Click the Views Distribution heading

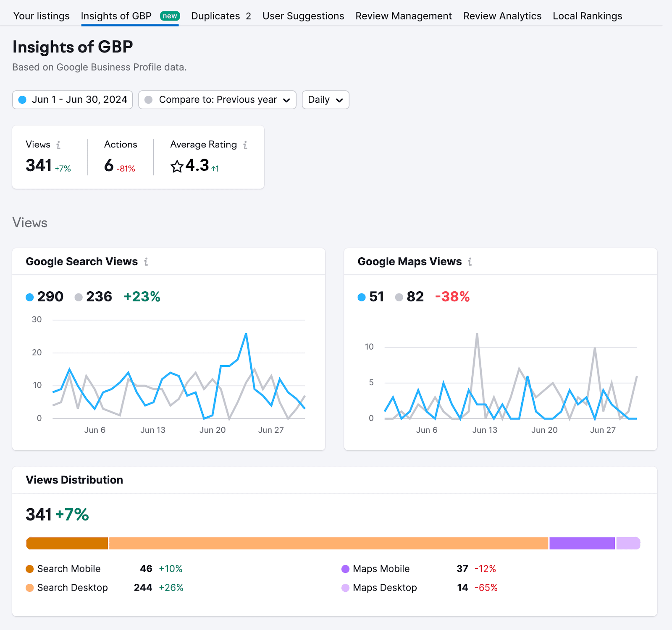click(74, 480)
